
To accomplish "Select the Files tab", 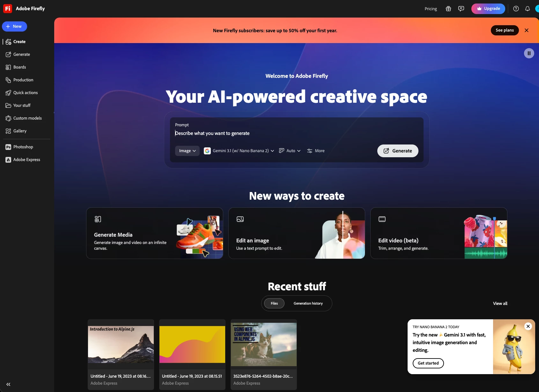I will click(274, 303).
